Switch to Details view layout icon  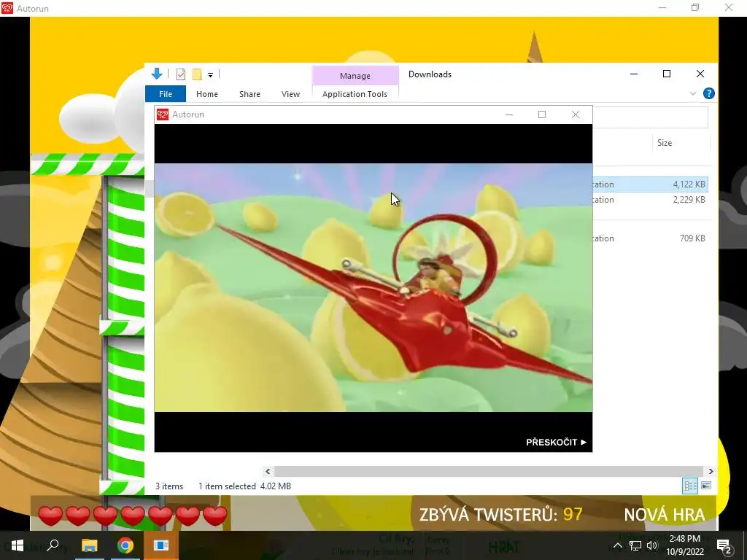(x=690, y=486)
